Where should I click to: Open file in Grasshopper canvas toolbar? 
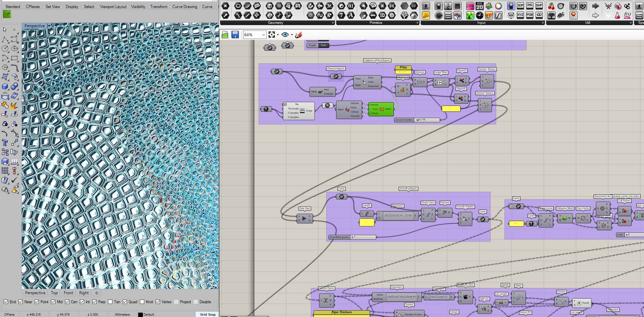(225, 35)
